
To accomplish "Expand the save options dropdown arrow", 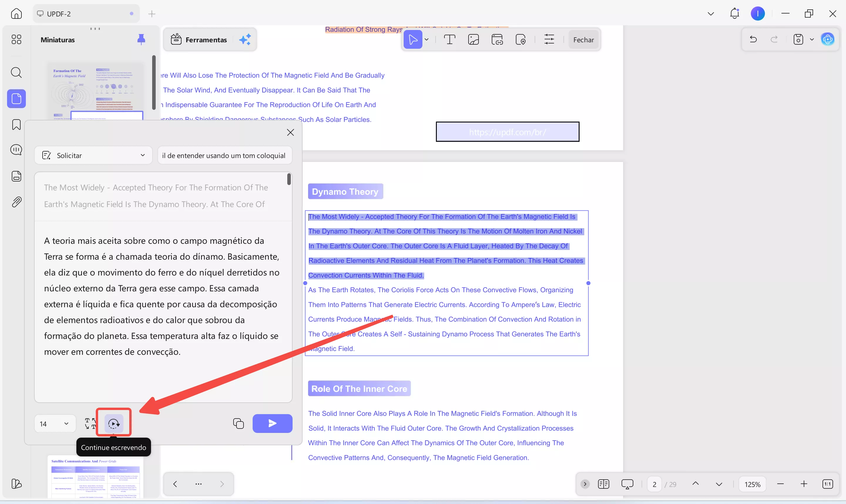I will tap(812, 39).
